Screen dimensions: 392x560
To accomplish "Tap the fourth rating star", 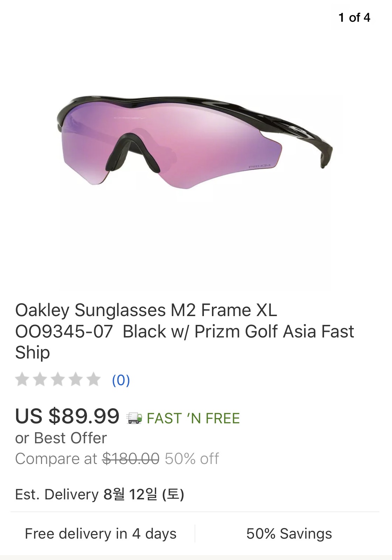I will [76, 380].
